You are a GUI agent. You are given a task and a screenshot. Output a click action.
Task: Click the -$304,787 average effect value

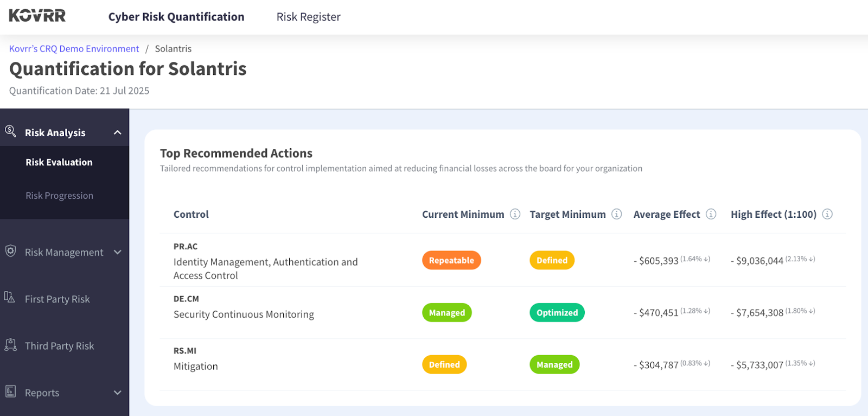pyautogui.click(x=656, y=365)
